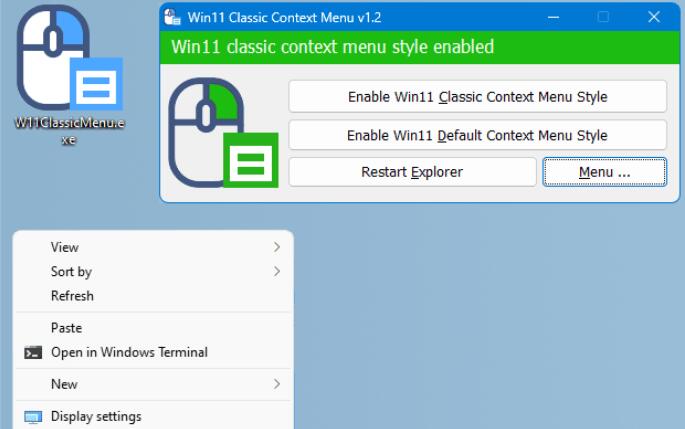Choose Refresh from the context menu
This screenshot has width=685, height=429.
[153, 296]
